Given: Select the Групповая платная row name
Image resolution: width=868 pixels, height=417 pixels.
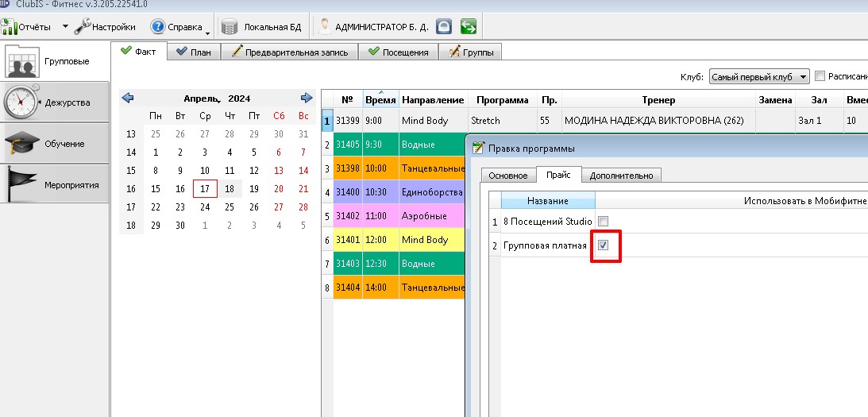Looking at the screenshot, I should click(x=548, y=245).
